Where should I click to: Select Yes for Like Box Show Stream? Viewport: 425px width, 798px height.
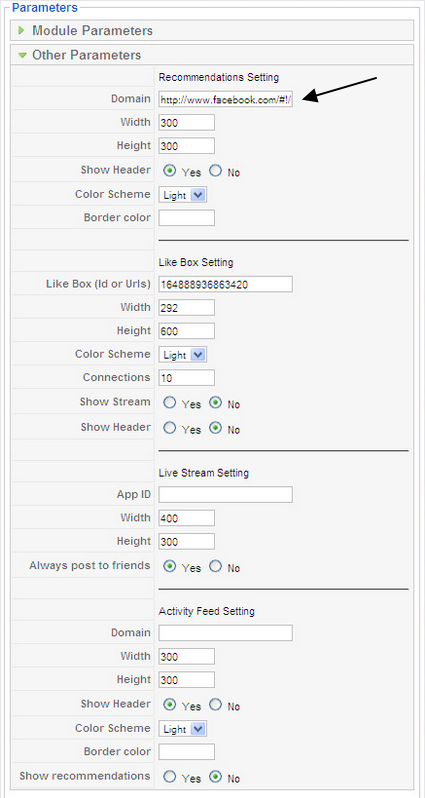coord(169,403)
